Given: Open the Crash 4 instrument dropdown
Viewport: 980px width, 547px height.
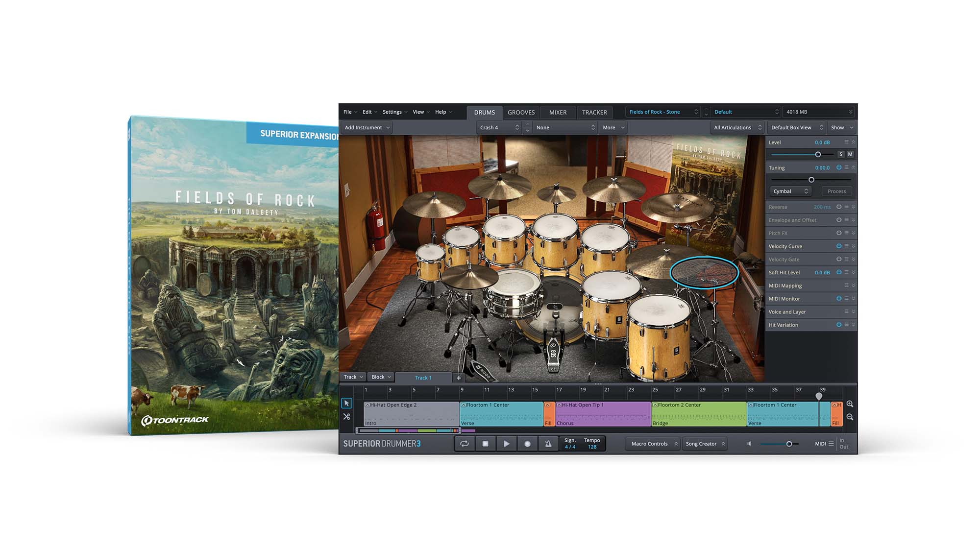Looking at the screenshot, I should (499, 128).
